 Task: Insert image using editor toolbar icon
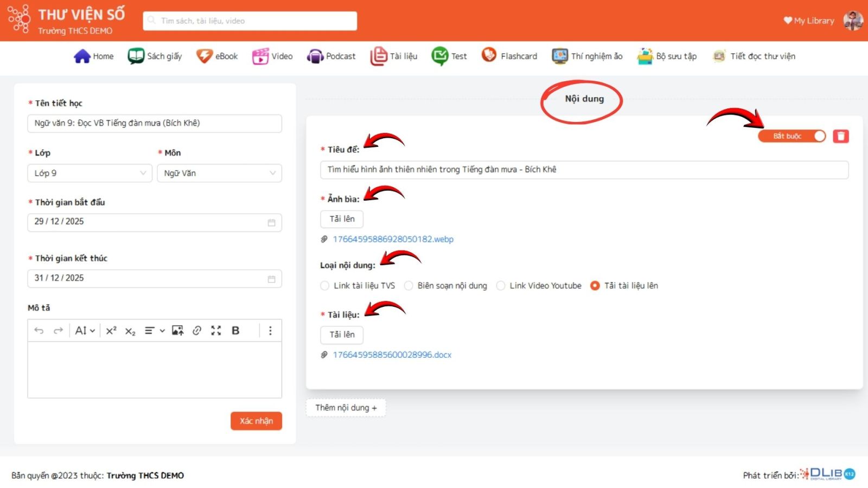[177, 331]
